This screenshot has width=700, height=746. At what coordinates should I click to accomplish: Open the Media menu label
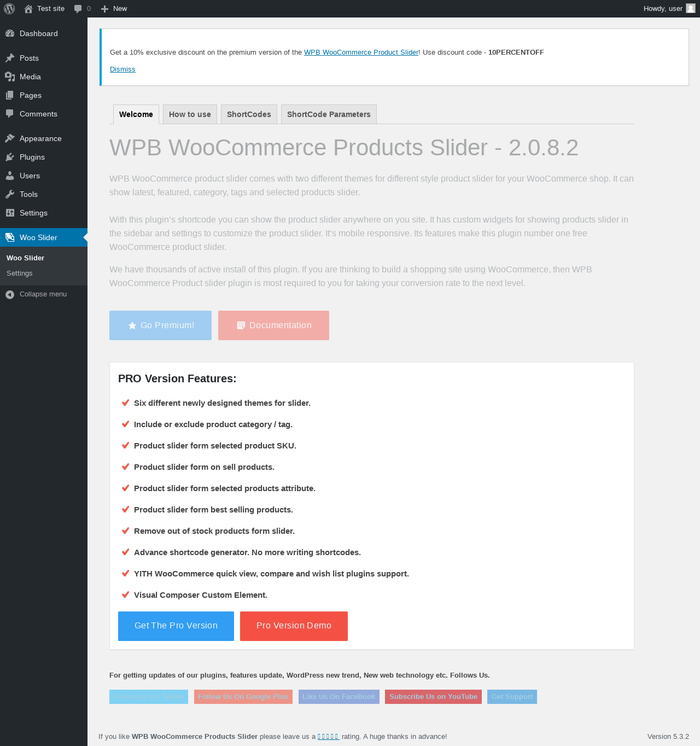click(30, 77)
